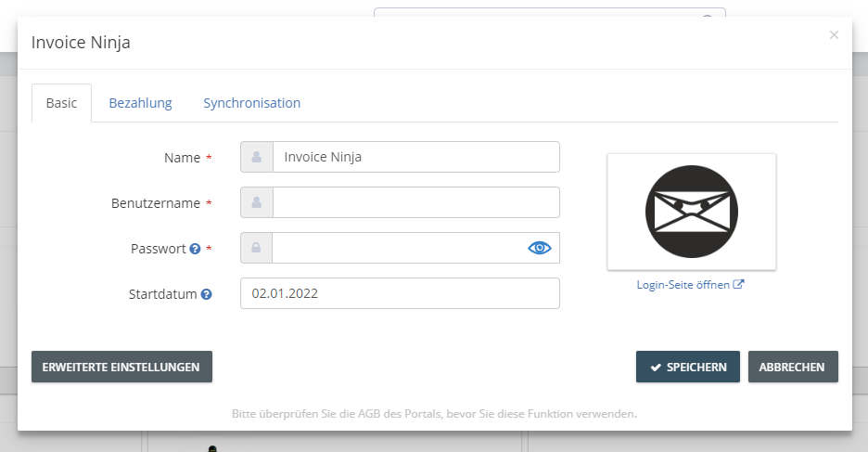Show password with the eye icon
This screenshot has width=868, height=452.
pyautogui.click(x=539, y=248)
